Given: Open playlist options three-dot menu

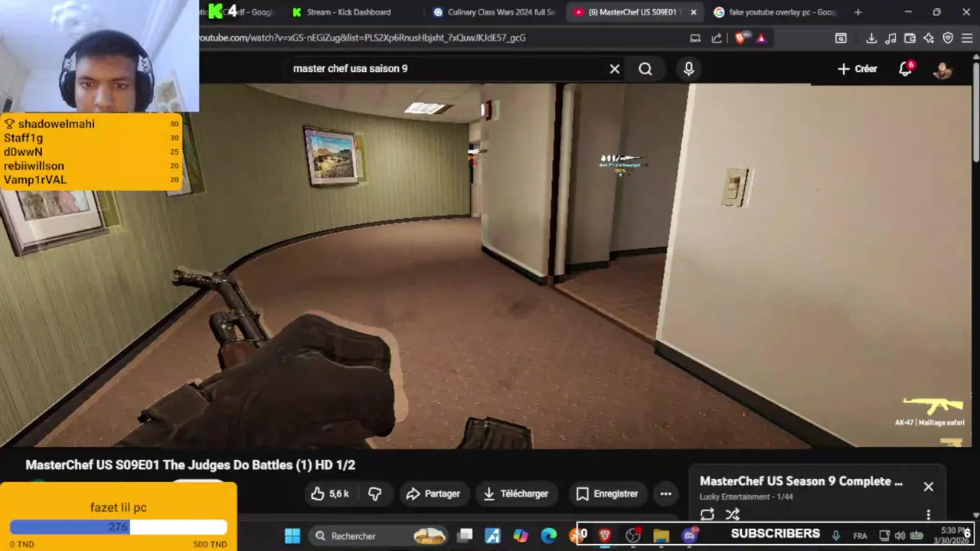Looking at the screenshot, I should (928, 514).
